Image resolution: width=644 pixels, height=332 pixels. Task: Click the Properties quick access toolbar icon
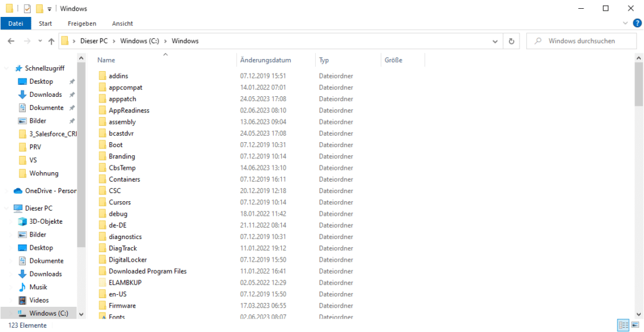pos(27,9)
